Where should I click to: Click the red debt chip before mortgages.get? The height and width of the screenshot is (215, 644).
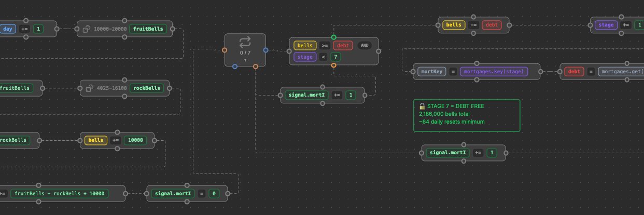[574, 72]
